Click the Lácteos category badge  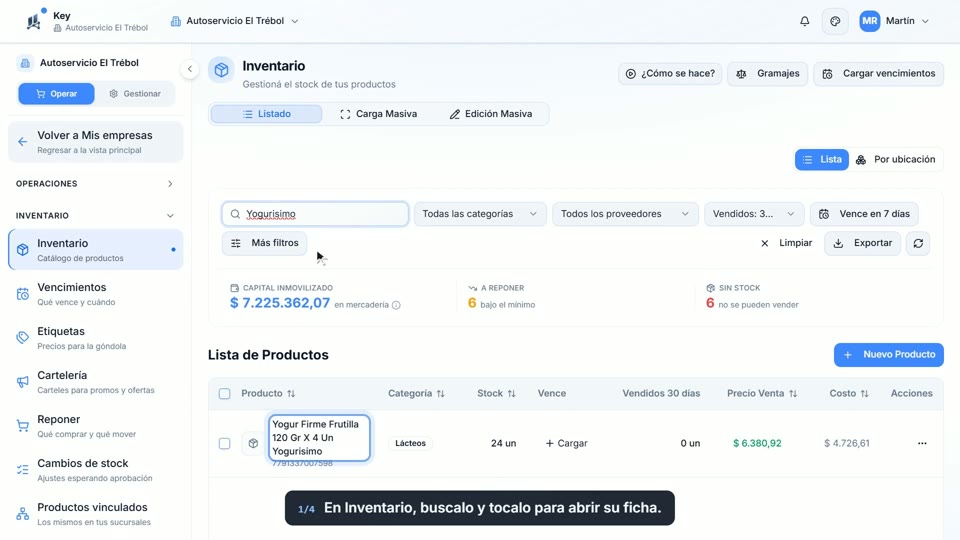click(x=410, y=443)
